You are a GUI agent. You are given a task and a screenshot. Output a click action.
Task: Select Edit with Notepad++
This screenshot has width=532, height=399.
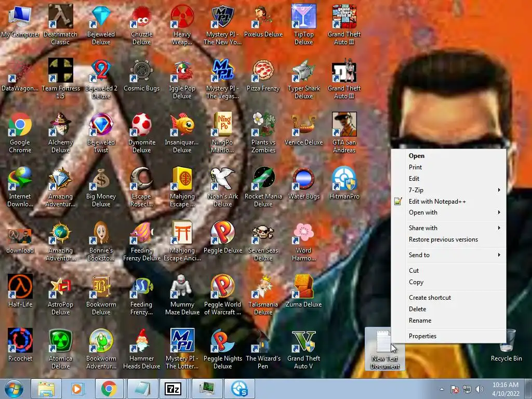click(x=448, y=202)
